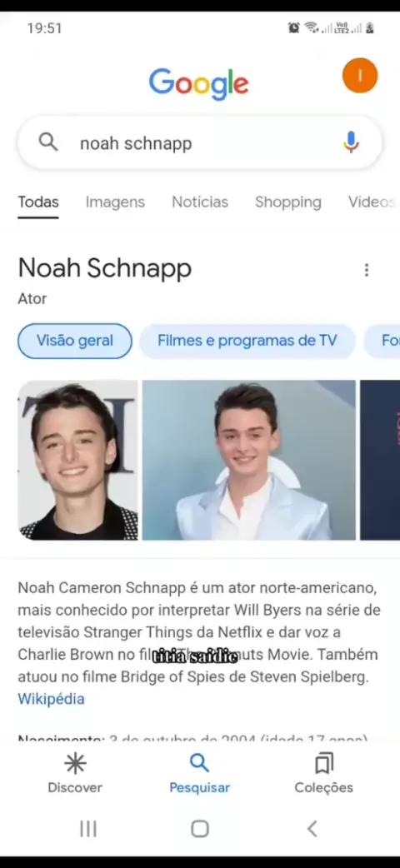Tap the search magnifier icon in search bar
400x868 pixels.
(48, 142)
